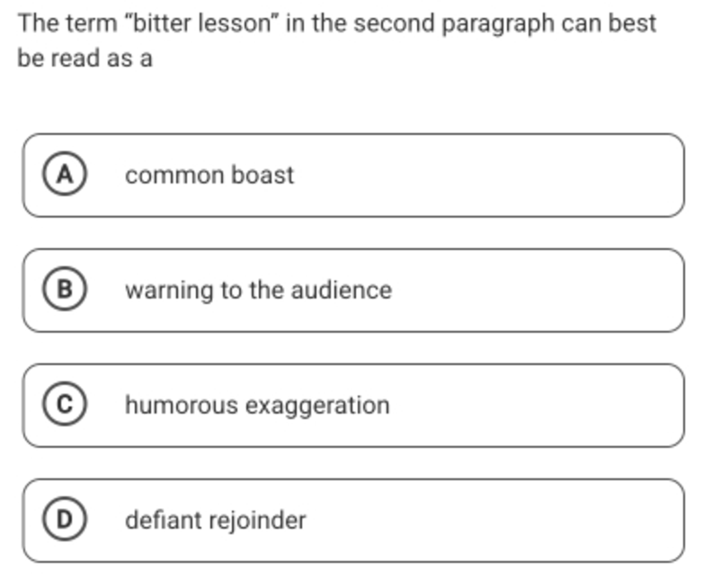Click the word "audience" in the second answer

click(342, 290)
